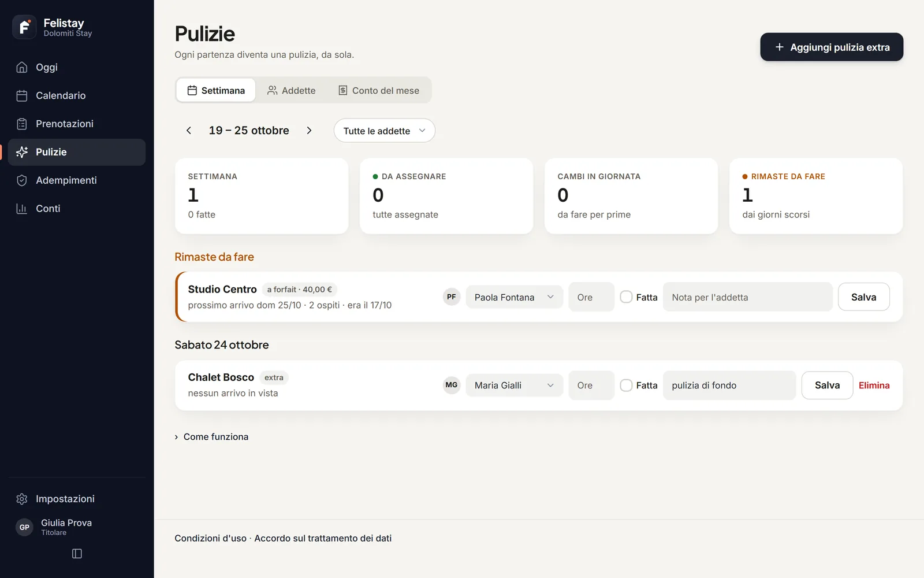Click the Prenotazioni clipboard icon
This screenshot has height=578, width=924.
click(x=22, y=124)
